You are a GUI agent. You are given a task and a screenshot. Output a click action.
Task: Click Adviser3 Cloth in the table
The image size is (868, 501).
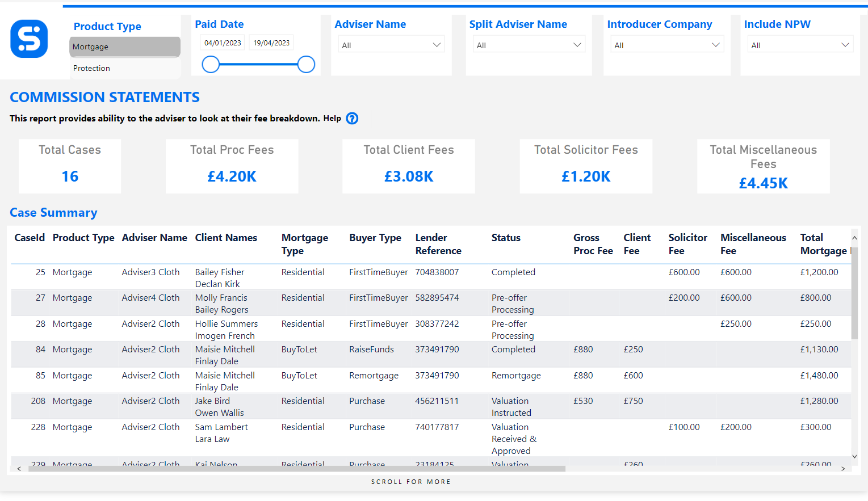[x=150, y=272]
